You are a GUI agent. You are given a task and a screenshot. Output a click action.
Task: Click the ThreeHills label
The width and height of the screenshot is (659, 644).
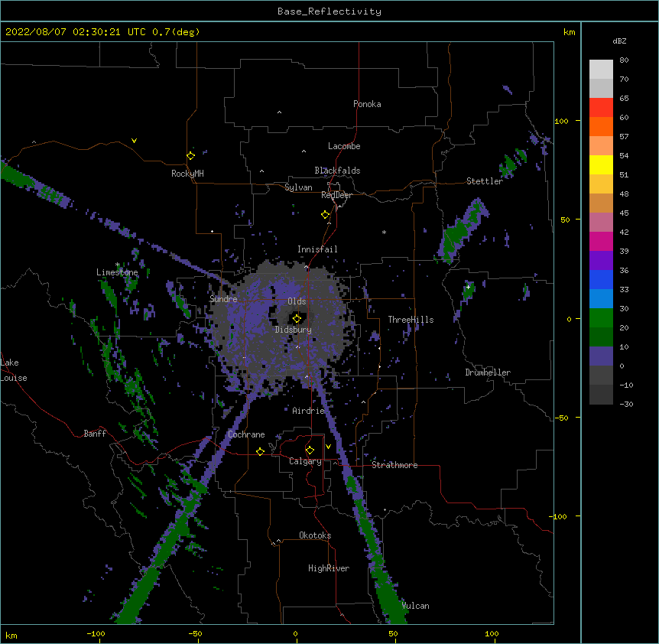coord(411,320)
